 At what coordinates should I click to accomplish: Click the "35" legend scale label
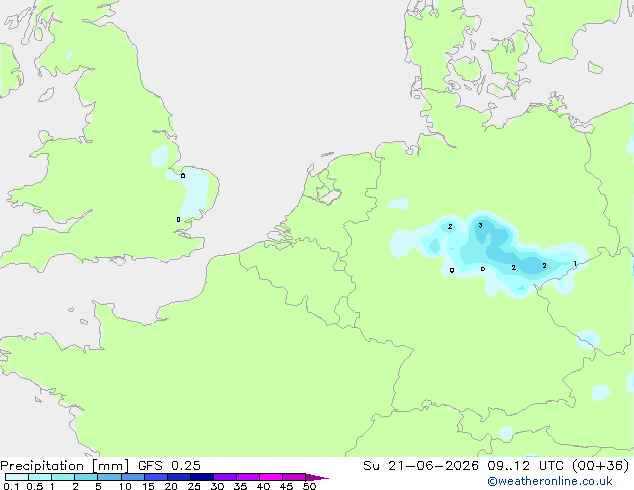click(x=240, y=486)
